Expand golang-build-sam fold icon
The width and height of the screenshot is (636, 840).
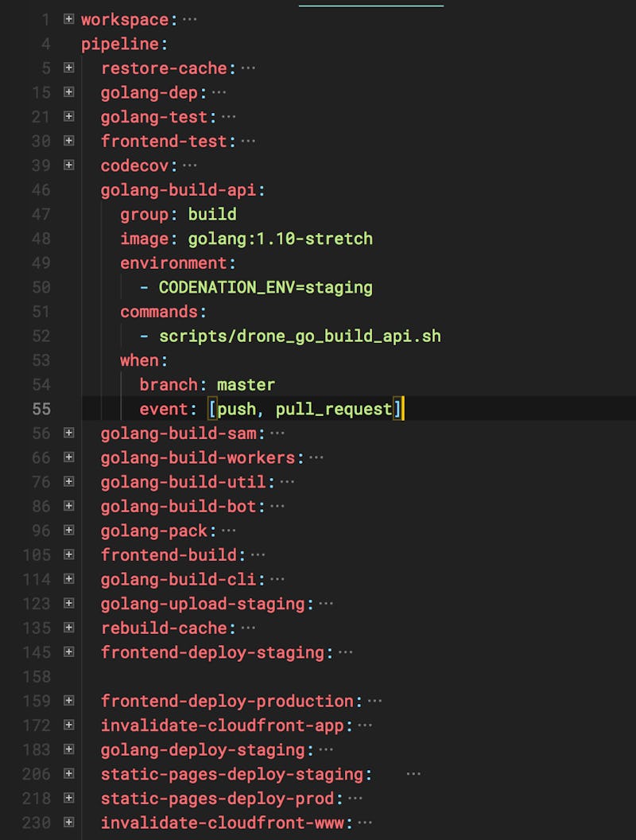point(68,434)
